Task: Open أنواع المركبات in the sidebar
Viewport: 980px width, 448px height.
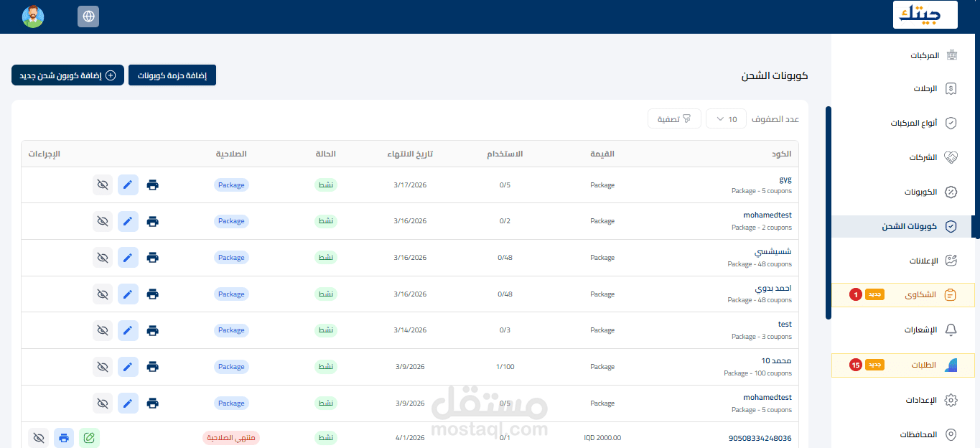Action: click(904, 123)
